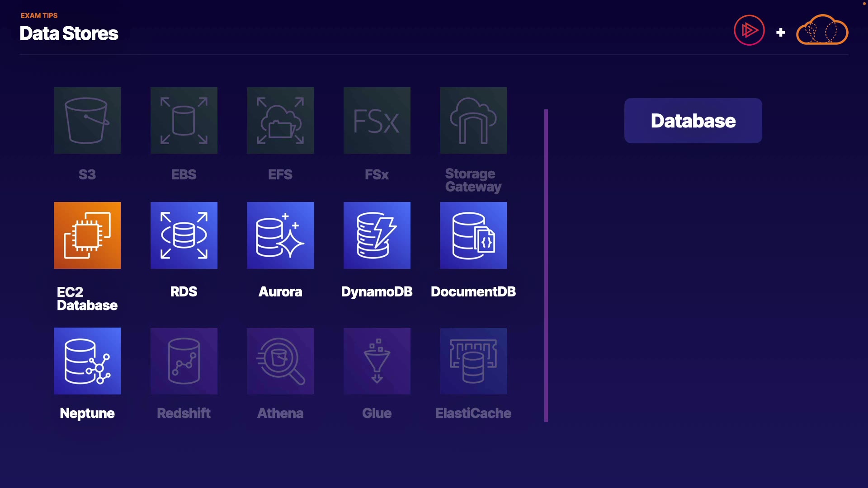Click the Data Stores heading
This screenshot has height=488, width=868.
coord(69,33)
